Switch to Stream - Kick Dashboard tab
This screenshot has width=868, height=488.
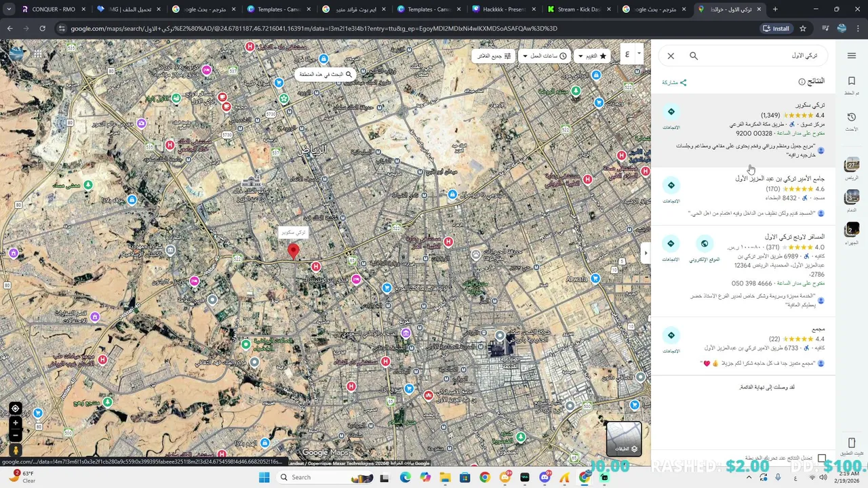click(578, 9)
